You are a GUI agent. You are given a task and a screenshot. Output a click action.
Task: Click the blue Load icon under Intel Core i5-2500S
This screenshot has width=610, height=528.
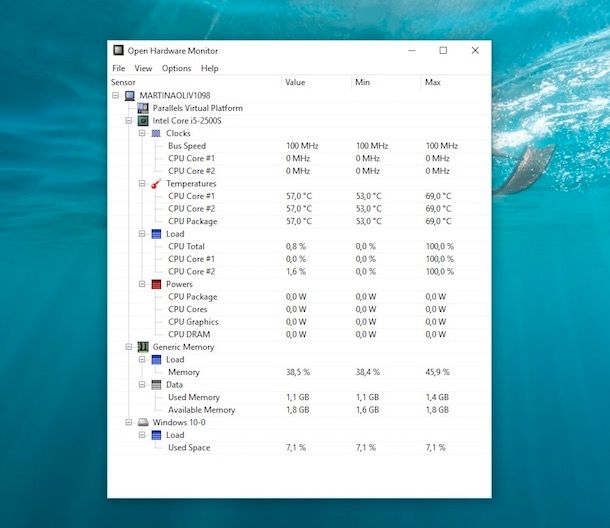click(156, 234)
